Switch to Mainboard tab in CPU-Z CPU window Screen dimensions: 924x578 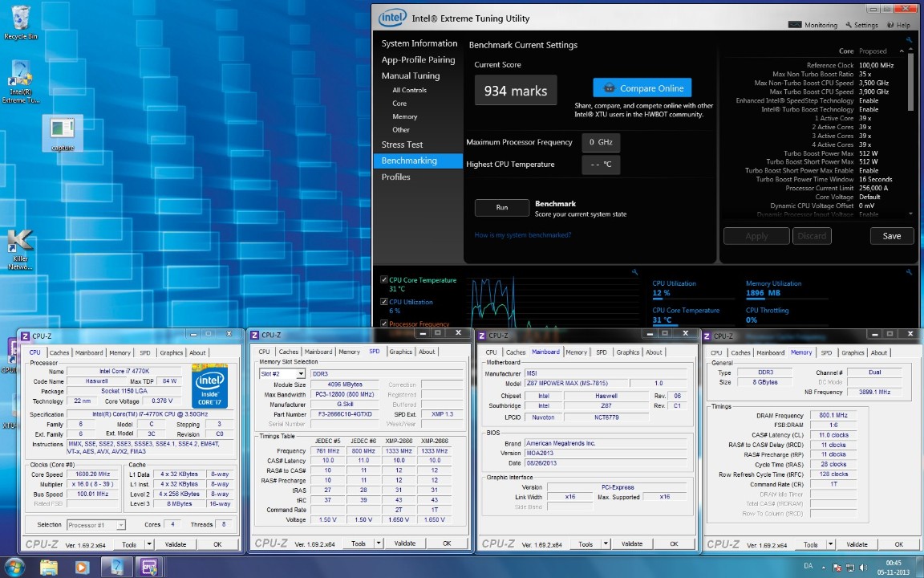click(x=89, y=352)
